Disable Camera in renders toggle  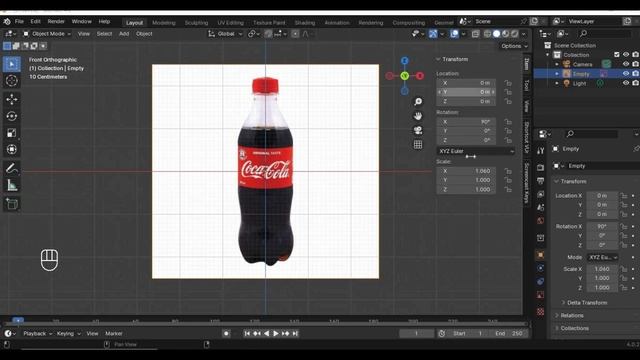(x=636, y=64)
